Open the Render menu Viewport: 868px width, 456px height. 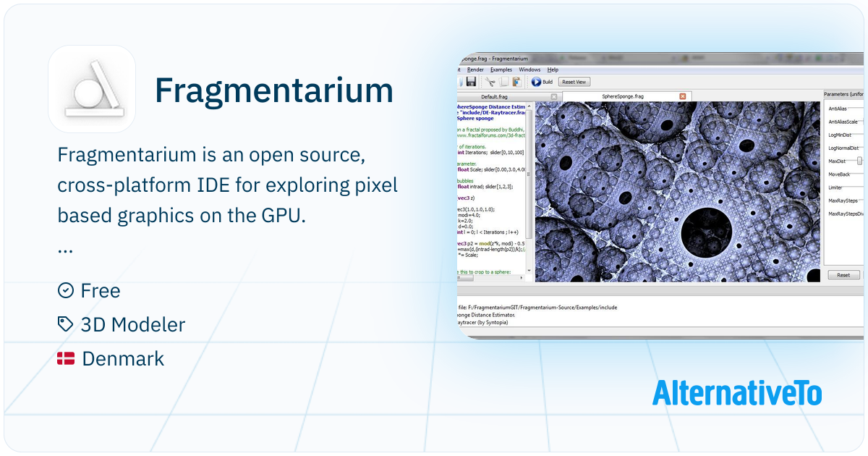(x=475, y=69)
